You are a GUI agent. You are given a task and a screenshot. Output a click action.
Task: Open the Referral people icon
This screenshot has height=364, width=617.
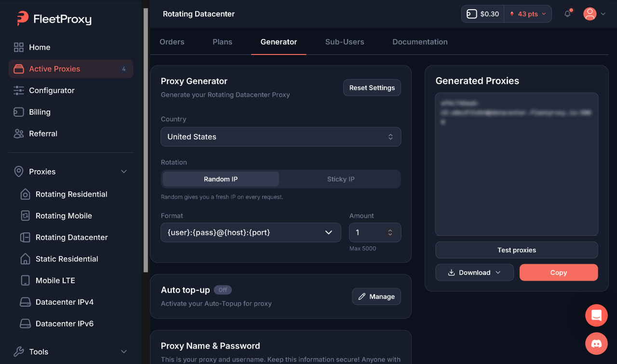(19, 134)
